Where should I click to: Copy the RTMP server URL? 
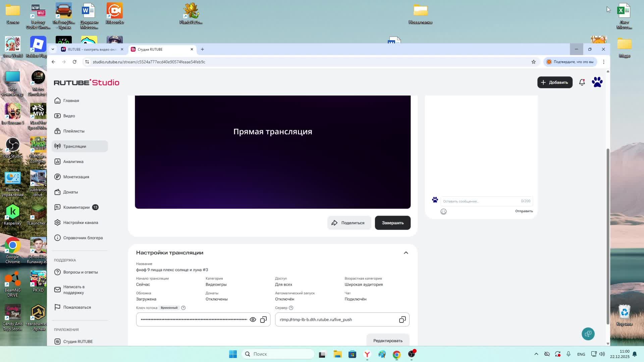pos(402,320)
